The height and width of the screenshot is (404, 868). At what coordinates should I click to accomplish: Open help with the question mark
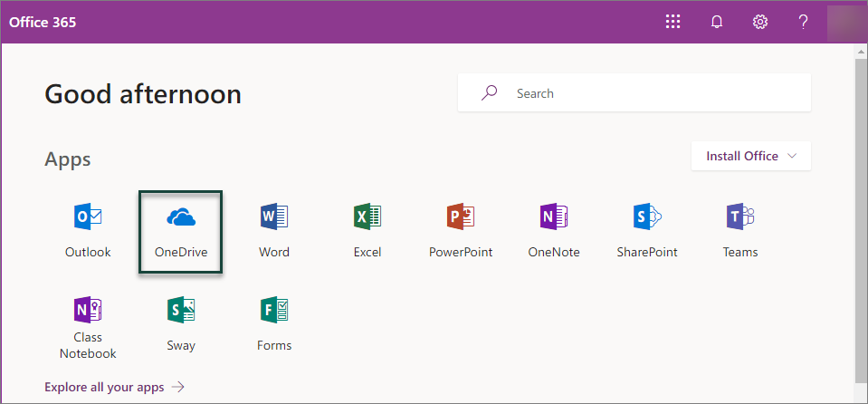(803, 22)
